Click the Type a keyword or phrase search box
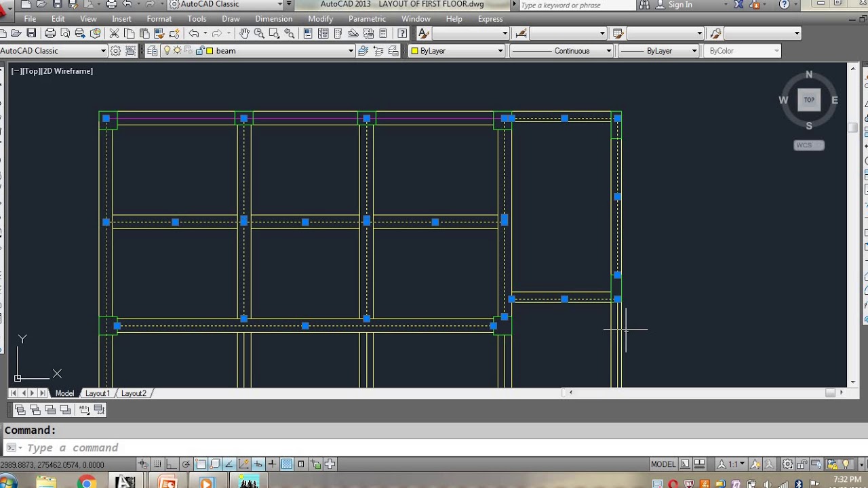Screen dimensions: 868x488 [x=576, y=5]
